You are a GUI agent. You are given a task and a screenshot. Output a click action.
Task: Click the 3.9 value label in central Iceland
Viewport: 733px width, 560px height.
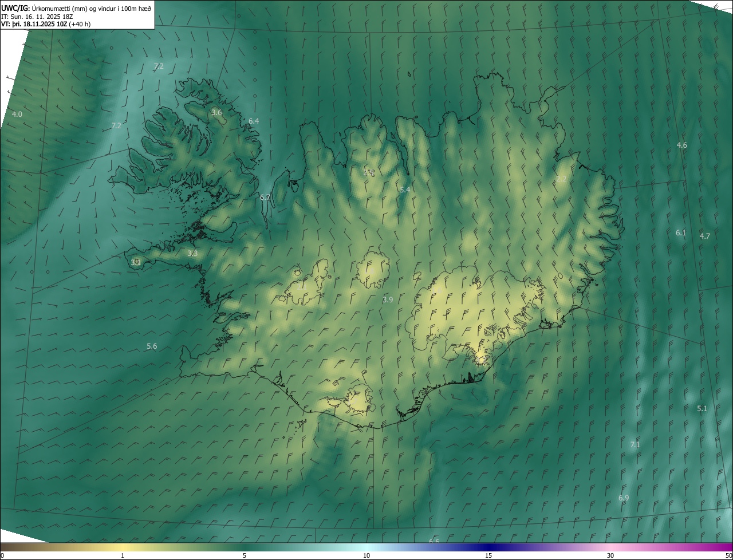(x=388, y=300)
